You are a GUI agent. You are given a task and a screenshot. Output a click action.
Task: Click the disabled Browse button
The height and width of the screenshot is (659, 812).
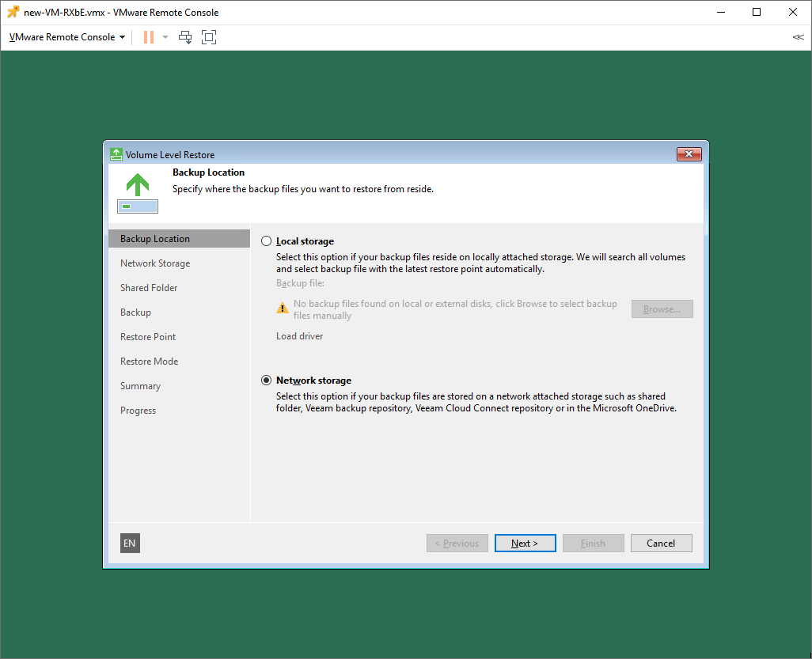pos(662,309)
